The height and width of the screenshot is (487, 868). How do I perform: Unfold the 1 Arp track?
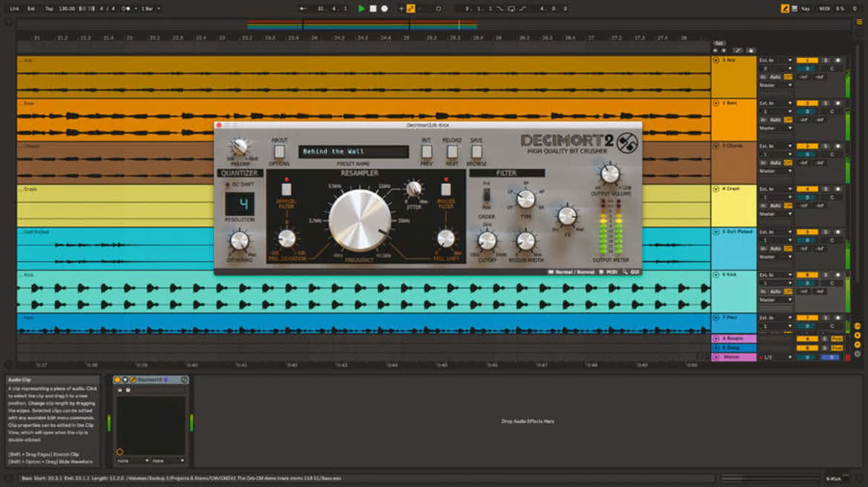coord(716,60)
